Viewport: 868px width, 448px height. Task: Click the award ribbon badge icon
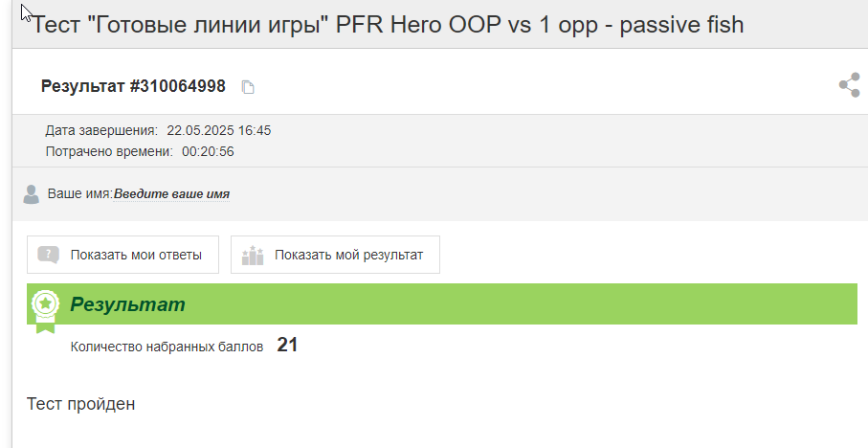click(45, 311)
